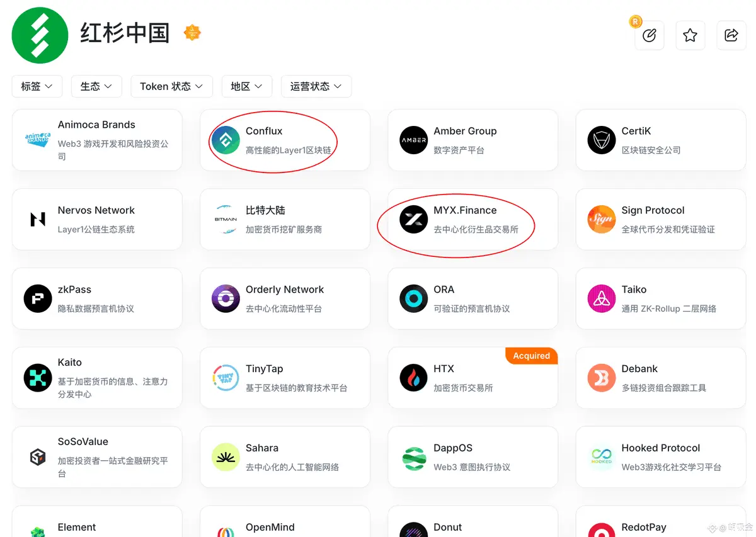Click the Nervos Network title text
This screenshot has height=537, width=756.
pyautogui.click(x=96, y=210)
